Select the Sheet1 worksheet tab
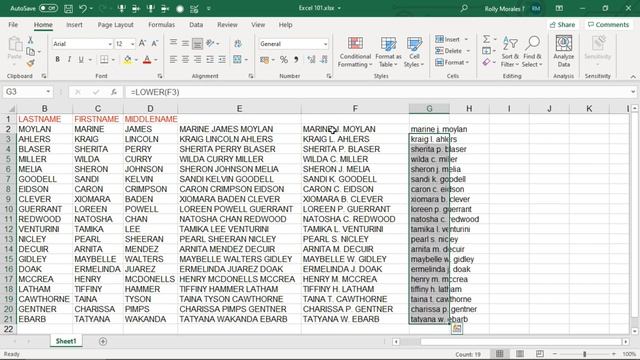Image resolution: width=640 pixels, height=360 pixels. (x=66, y=341)
